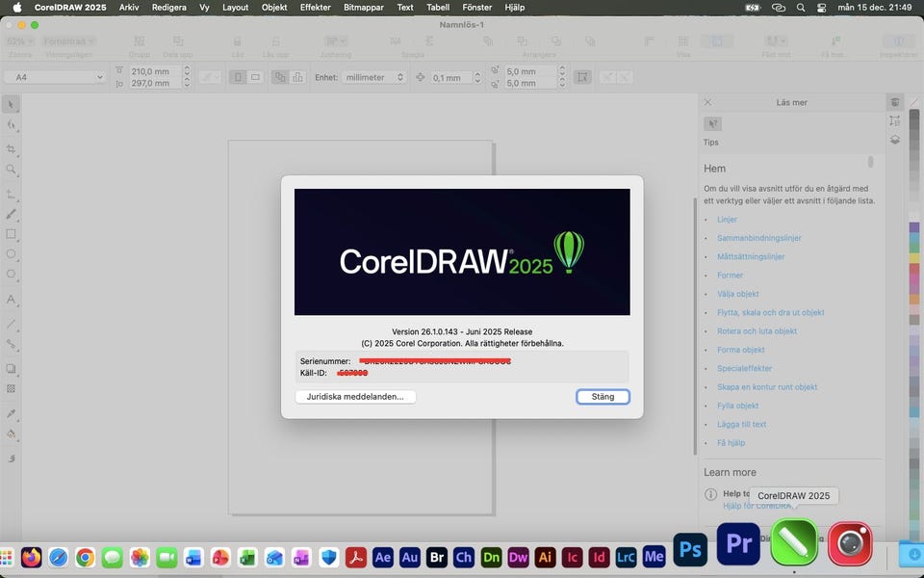The image size is (924, 578).
Task: Open the Effekter menu
Action: click(x=315, y=7)
